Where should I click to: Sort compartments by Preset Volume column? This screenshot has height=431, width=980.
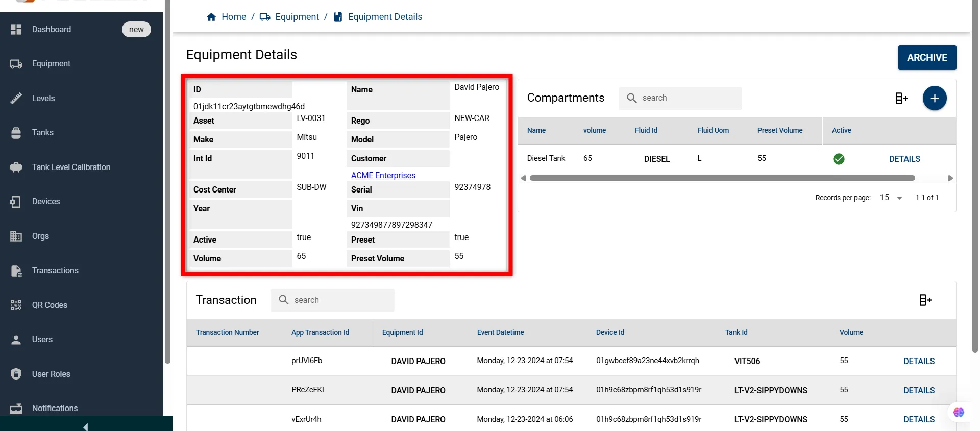[779, 130]
